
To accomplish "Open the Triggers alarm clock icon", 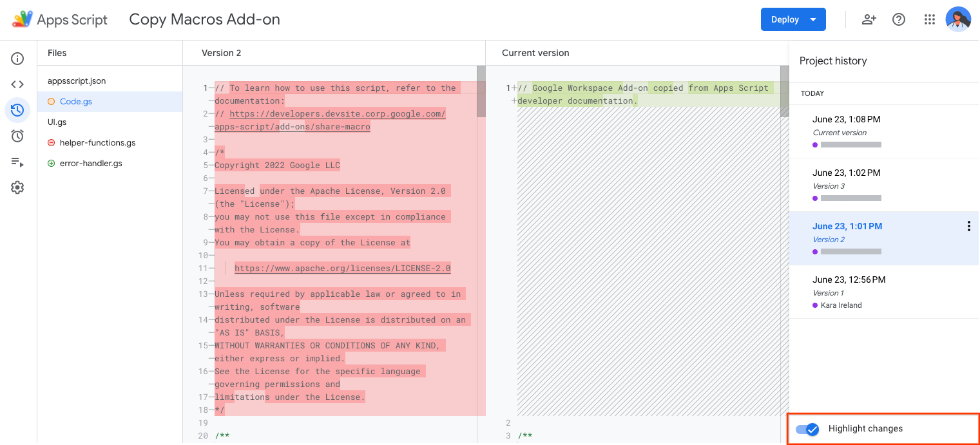I will [x=17, y=136].
